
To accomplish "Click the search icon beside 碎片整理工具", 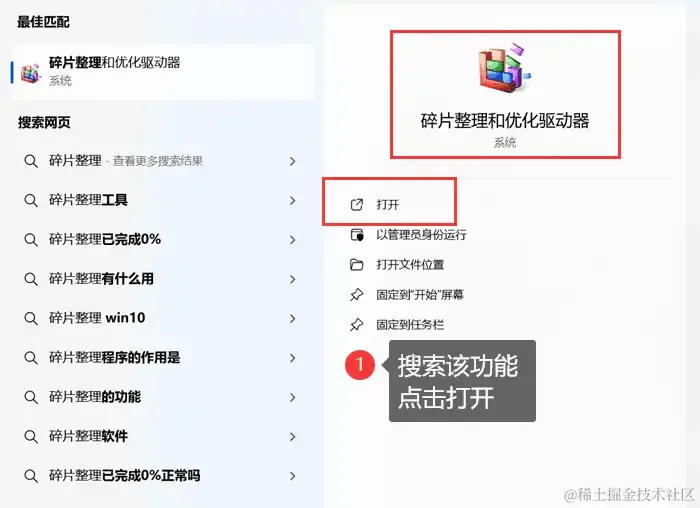I will pos(31,200).
